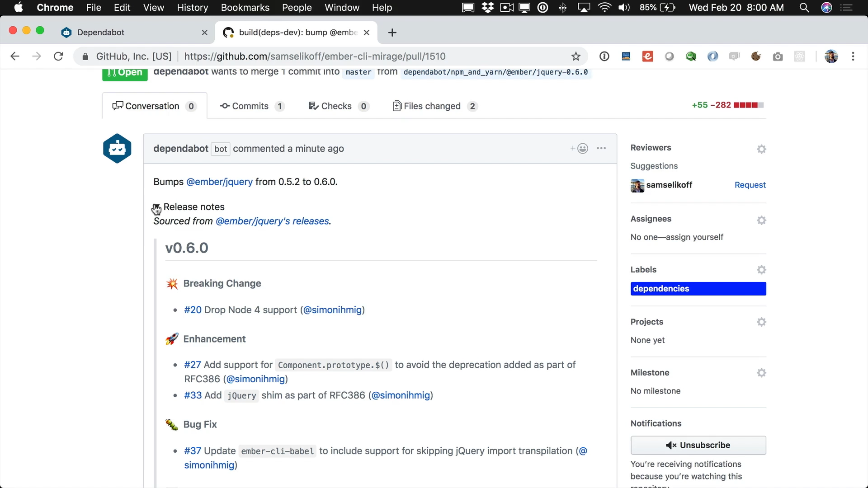
Task: Go back with the browser back arrow
Action: pos(15,56)
